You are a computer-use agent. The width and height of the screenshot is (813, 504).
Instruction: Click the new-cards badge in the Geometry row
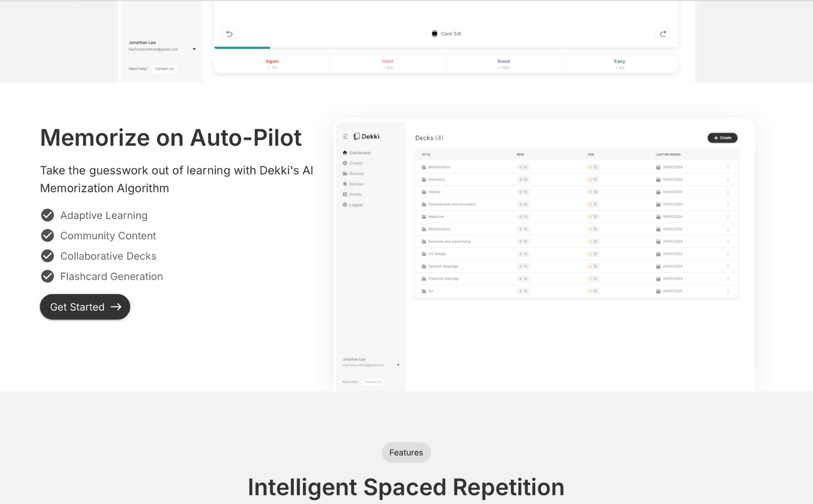[x=523, y=180]
